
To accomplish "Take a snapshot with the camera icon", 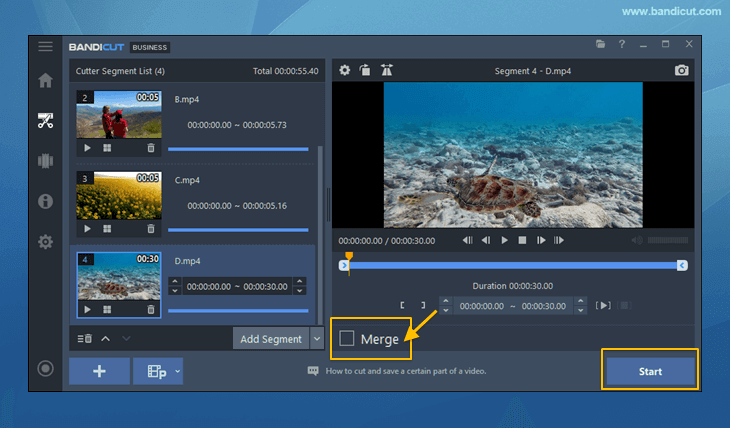I will [681, 71].
